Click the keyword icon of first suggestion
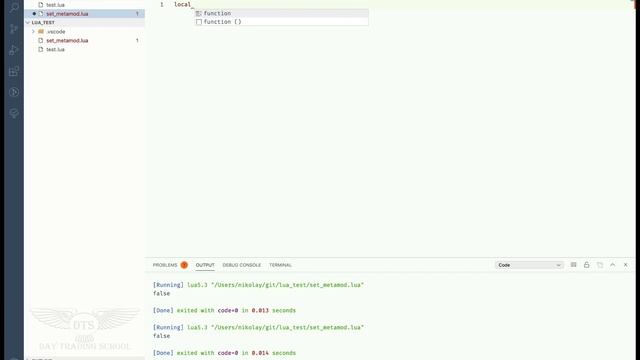 click(199, 13)
